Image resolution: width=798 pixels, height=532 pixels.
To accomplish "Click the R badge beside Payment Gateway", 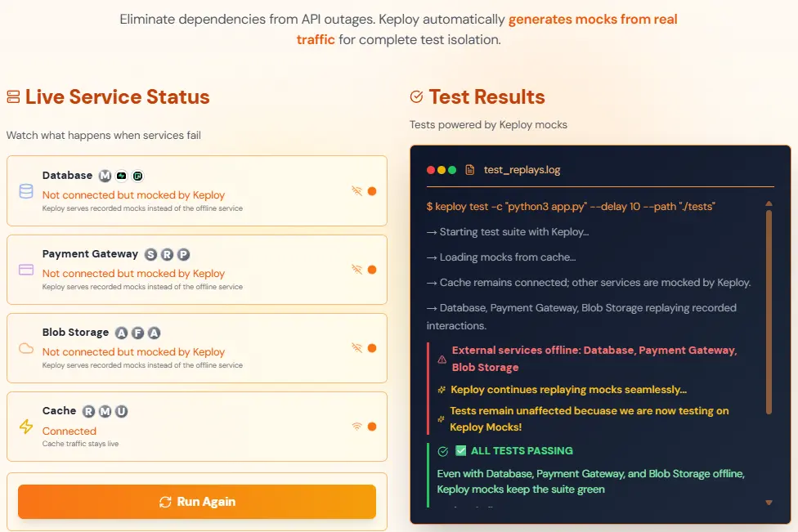I will point(167,254).
